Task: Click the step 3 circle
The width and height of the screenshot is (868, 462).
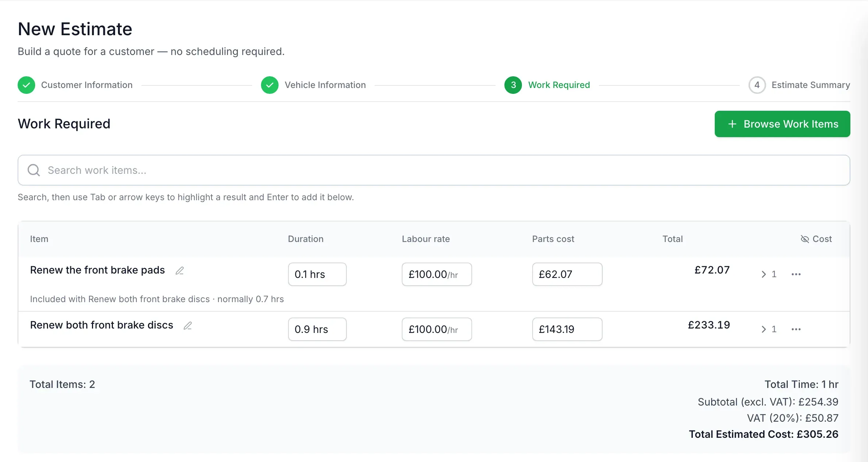Action: (x=513, y=85)
